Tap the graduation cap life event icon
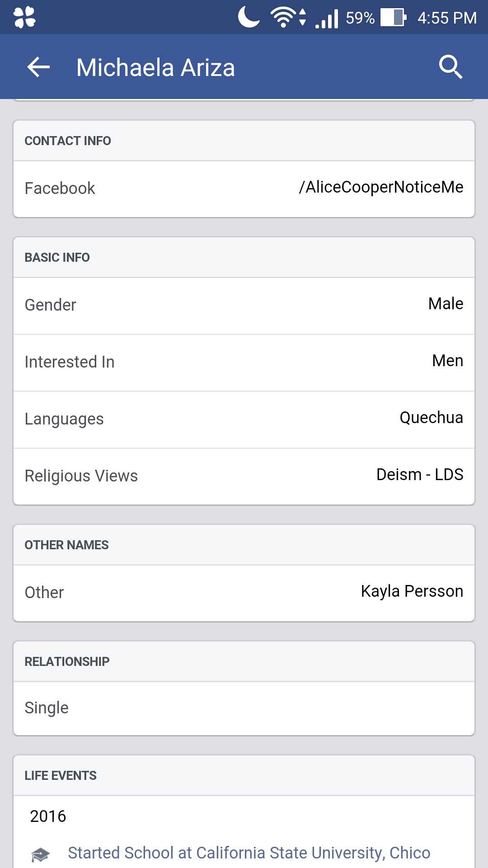488x868 pixels. point(40,854)
